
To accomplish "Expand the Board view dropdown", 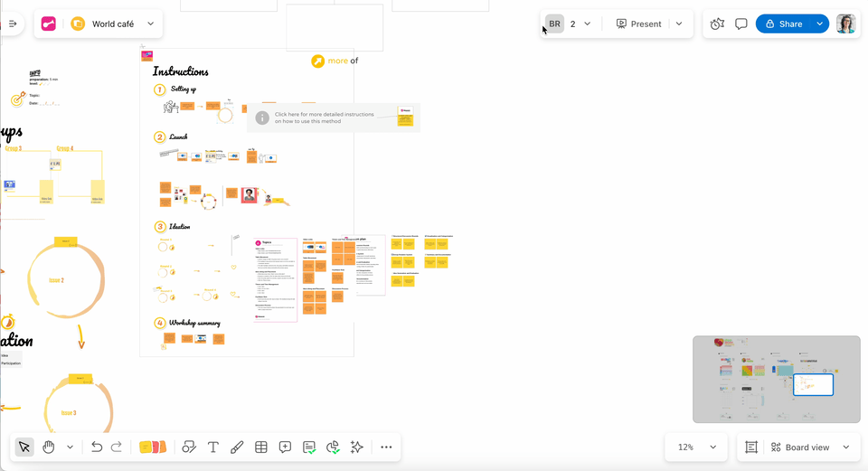I will (x=845, y=447).
